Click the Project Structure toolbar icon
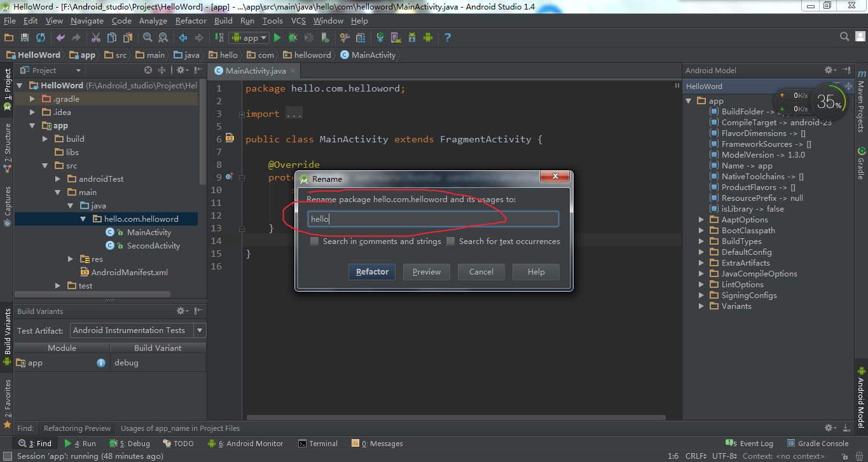Viewport: 868px width, 462px height. click(x=360, y=38)
